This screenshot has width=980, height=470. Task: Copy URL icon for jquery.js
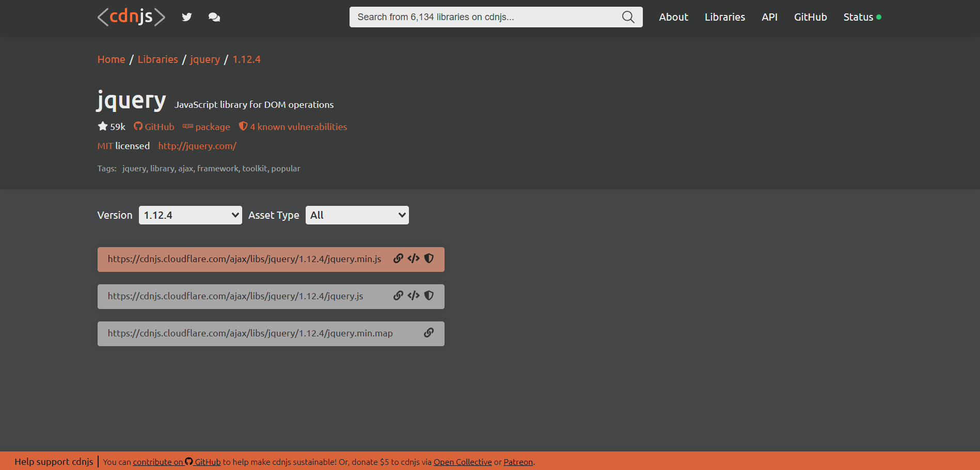398,296
